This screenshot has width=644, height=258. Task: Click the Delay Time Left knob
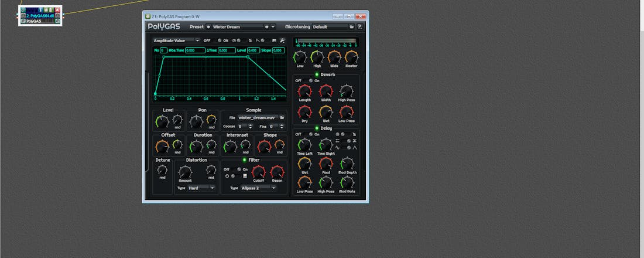click(304, 144)
